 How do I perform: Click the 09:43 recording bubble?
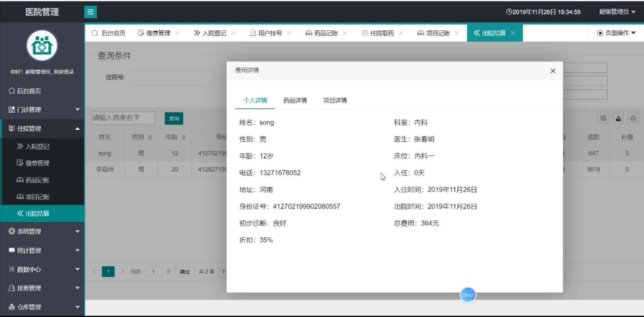(468, 295)
